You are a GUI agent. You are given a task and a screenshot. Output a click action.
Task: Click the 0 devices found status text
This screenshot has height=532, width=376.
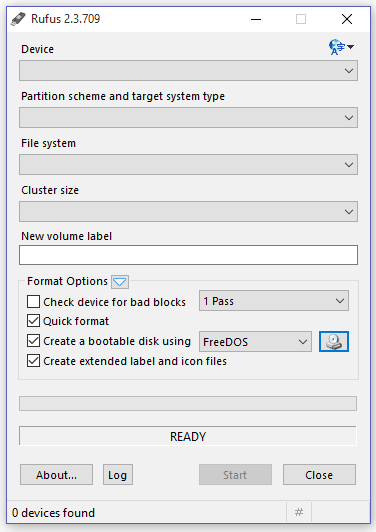coord(53,513)
